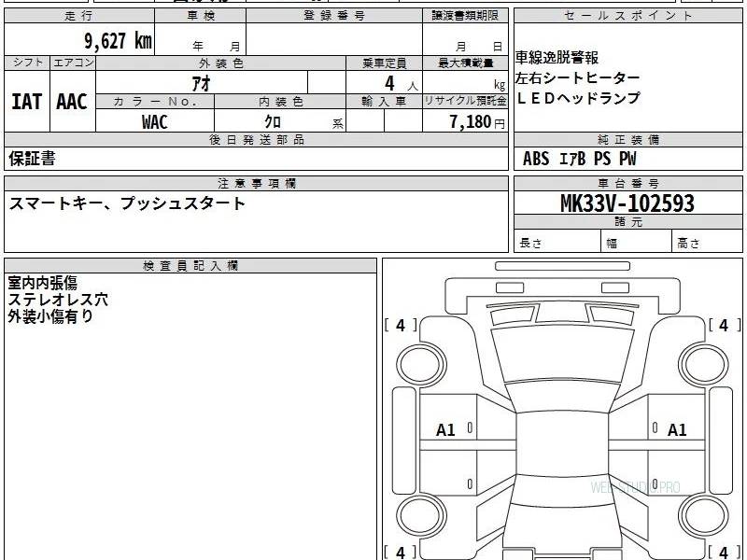Click the 後日発送部品 section header

click(x=256, y=139)
